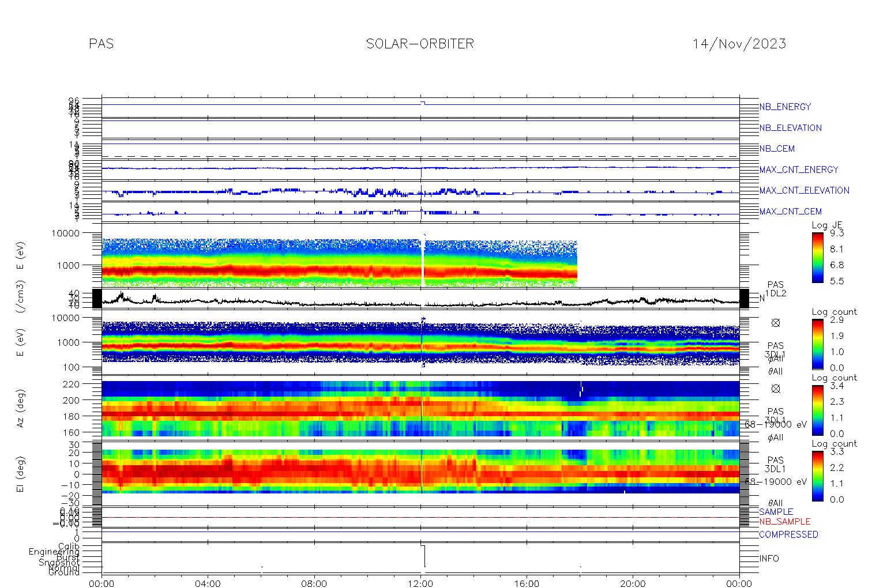Click the color bar with maximum 3.3

[817, 476]
